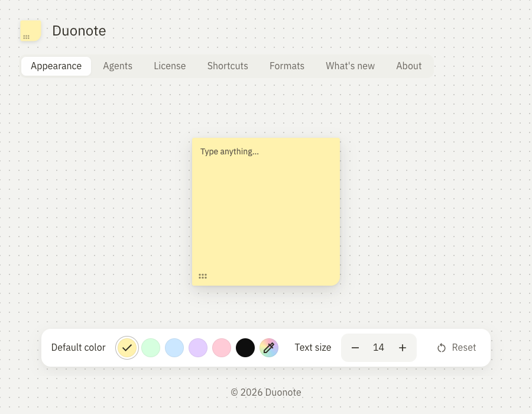
Task: Show the What's new tab
Action: point(350,66)
